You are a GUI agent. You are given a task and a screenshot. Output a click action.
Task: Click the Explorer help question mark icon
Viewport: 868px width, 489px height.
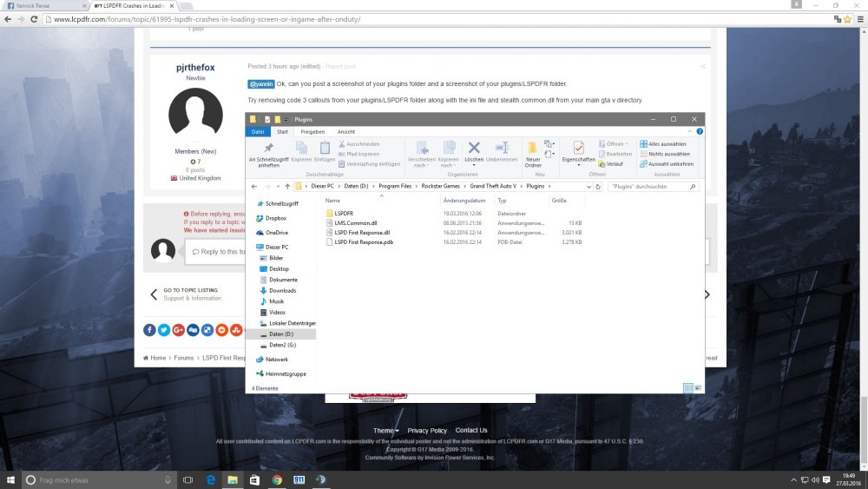click(x=700, y=132)
